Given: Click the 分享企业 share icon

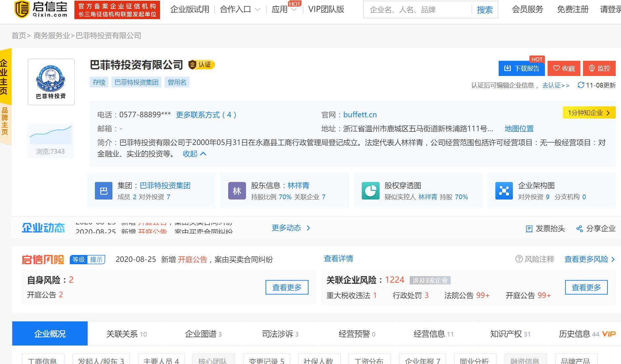Looking at the screenshot, I should (x=579, y=228).
